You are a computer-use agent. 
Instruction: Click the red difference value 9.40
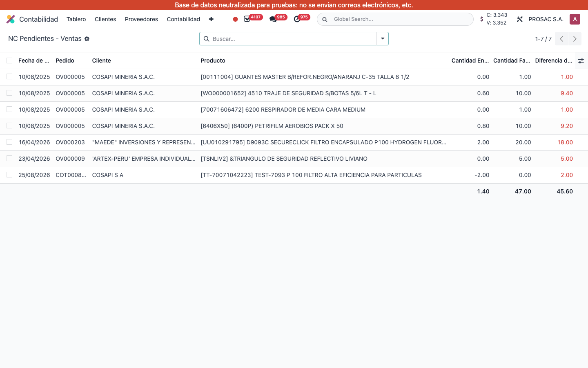point(567,93)
